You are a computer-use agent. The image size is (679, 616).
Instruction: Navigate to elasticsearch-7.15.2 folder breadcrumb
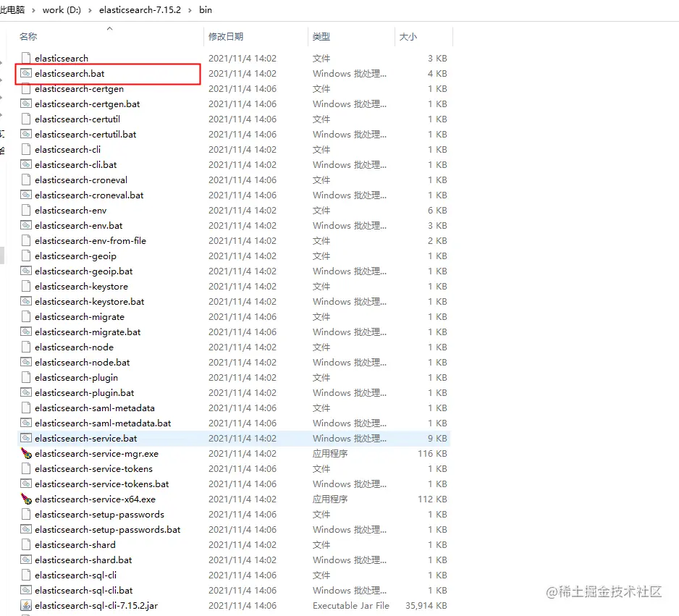(140, 10)
